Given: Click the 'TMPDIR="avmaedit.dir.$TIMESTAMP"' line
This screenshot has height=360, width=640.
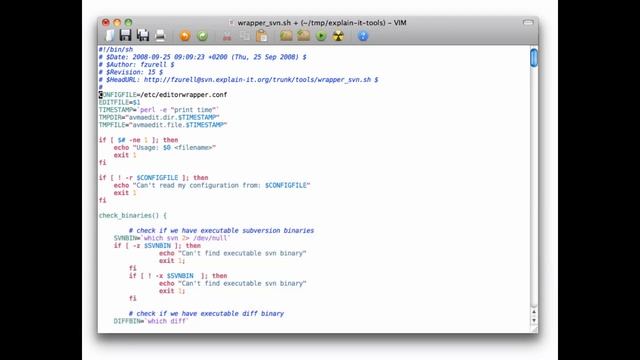Looking at the screenshot, I should tap(159, 118).
